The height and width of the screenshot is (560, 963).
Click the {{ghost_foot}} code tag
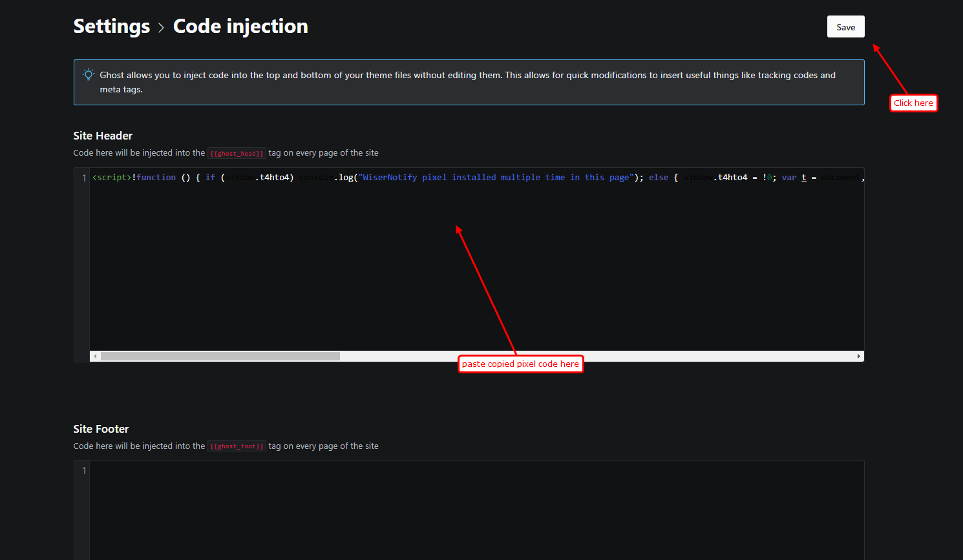[x=237, y=446]
